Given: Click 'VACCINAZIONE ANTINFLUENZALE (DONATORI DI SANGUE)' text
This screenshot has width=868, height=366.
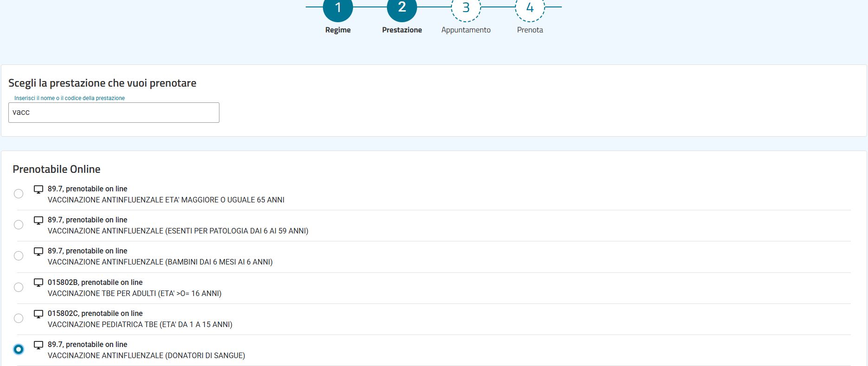Looking at the screenshot, I should pyautogui.click(x=146, y=355).
